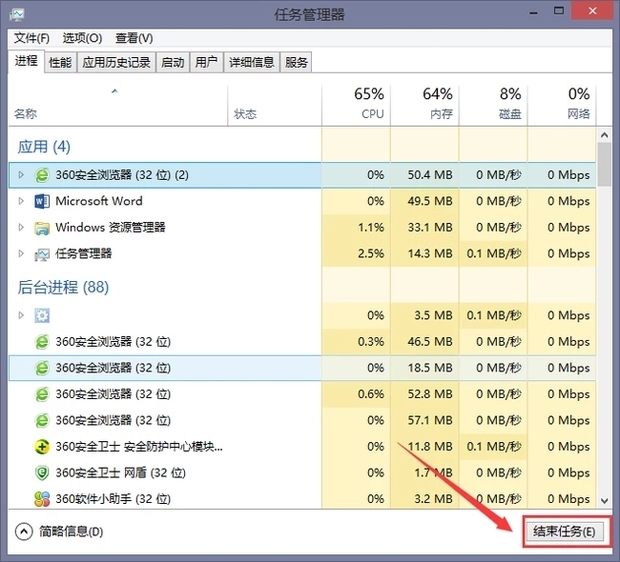620x562 pixels.
Task: Collapse to 简略信息 via the circle arrow icon
Action: pos(24,532)
